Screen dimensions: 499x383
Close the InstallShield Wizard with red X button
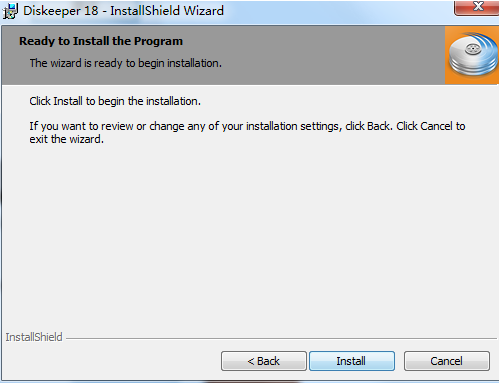pos(477,7)
